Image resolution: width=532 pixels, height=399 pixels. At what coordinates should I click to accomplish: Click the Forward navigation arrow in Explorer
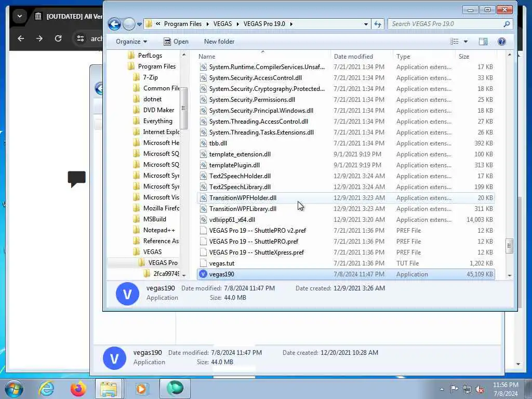click(129, 24)
